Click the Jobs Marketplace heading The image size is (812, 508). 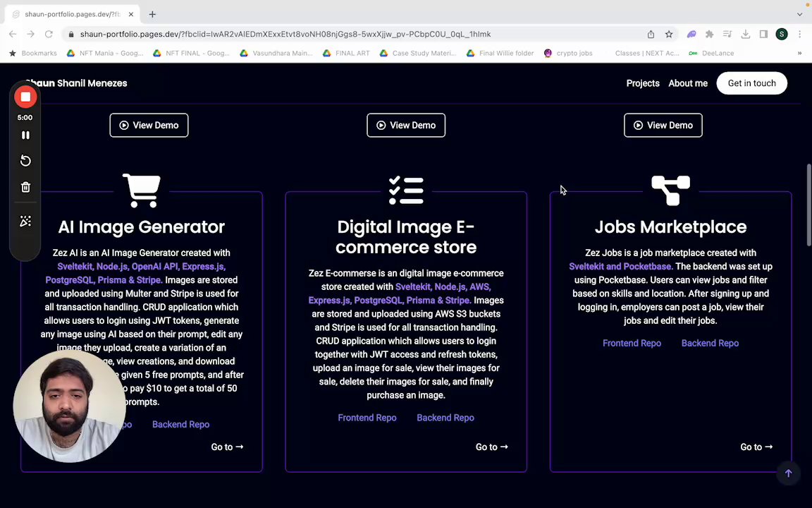670,227
